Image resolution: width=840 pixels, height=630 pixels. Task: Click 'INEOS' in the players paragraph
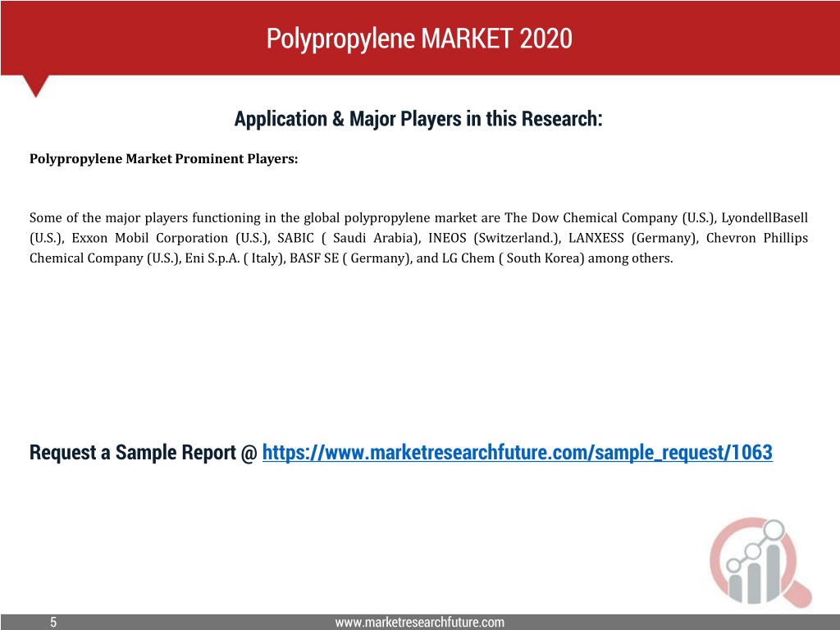point(447,238)
